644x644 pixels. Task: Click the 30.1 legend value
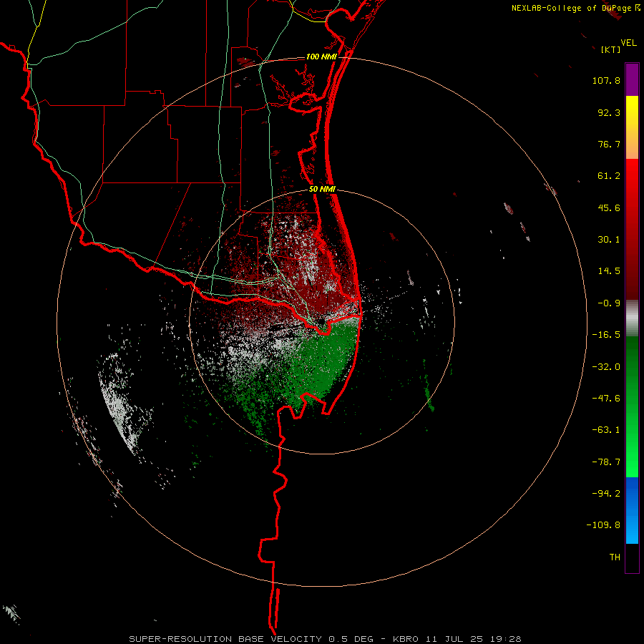click(609, 240)
